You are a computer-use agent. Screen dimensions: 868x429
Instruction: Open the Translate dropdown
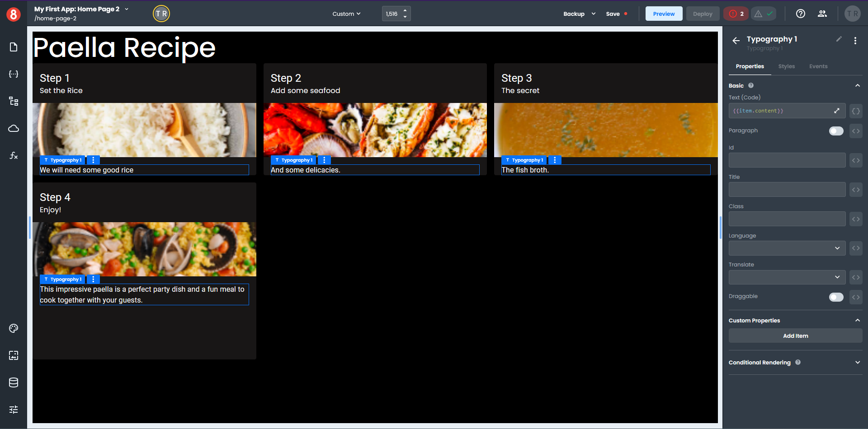787,277
